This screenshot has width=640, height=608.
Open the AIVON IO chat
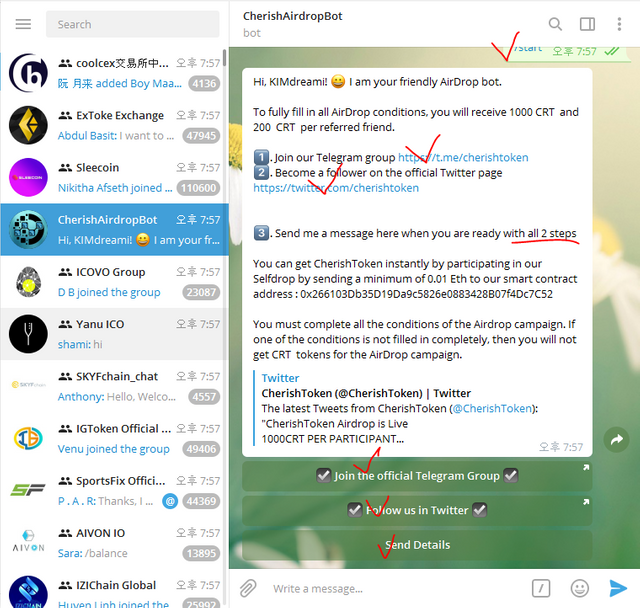tap(114, 543)
